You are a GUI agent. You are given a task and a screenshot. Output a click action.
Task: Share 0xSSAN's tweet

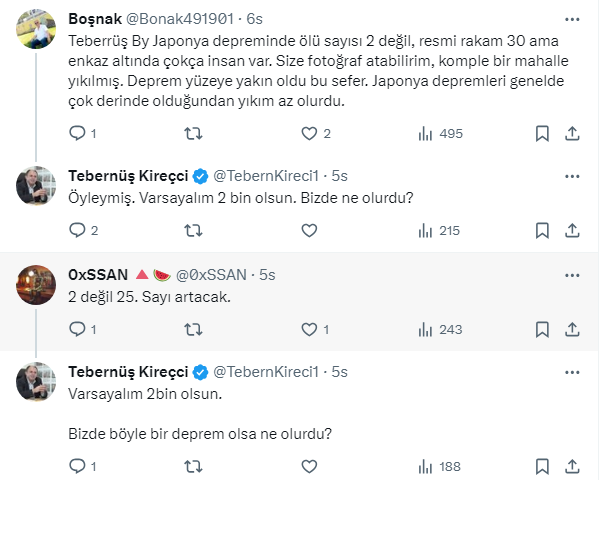click(573, 328)
